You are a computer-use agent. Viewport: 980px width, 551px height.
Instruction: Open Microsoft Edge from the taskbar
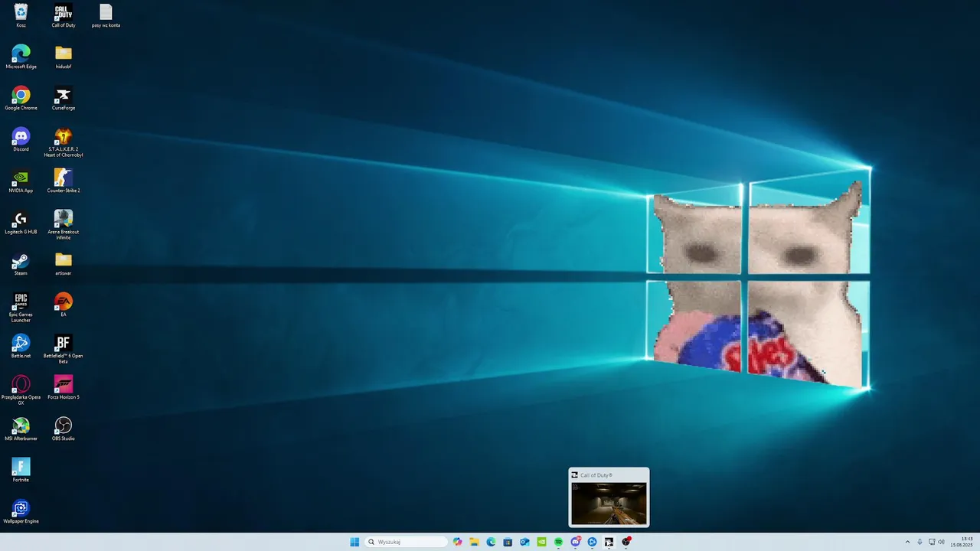[x=492, y=542]
